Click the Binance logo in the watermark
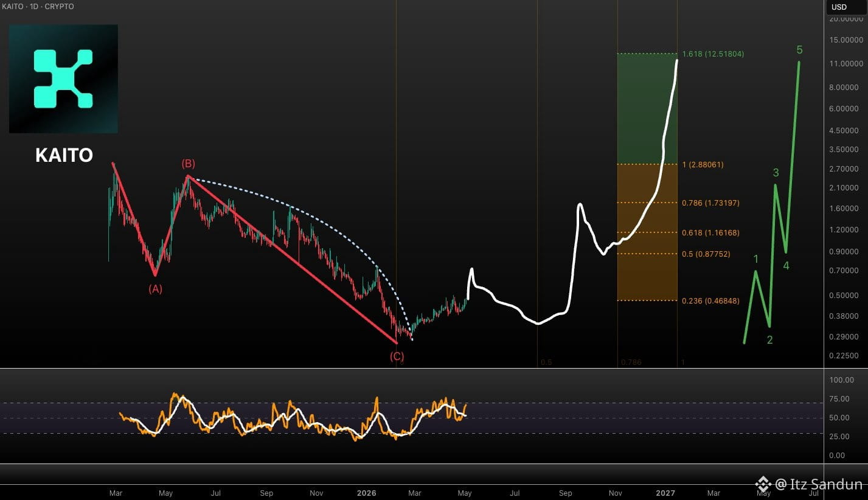868x500 pixels. click(x=763, y=484)
